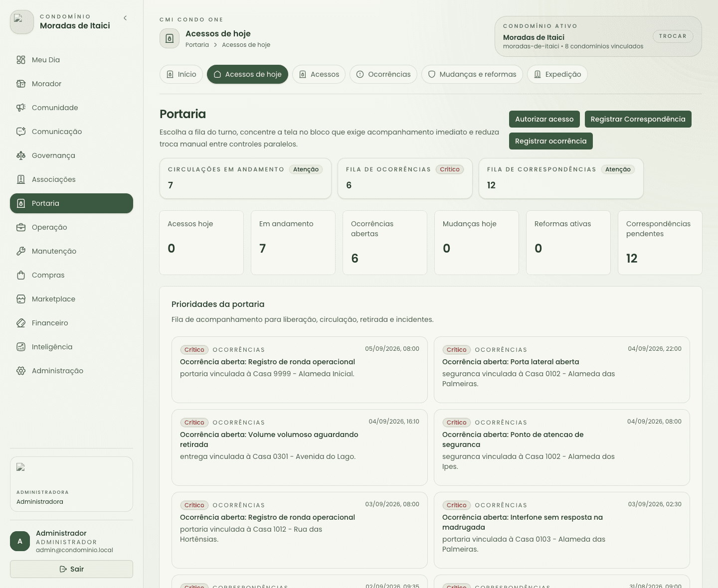Click the Administração gear icon
Image resolution: width=718 pixels, height=588 pixels.
point(21,371)
